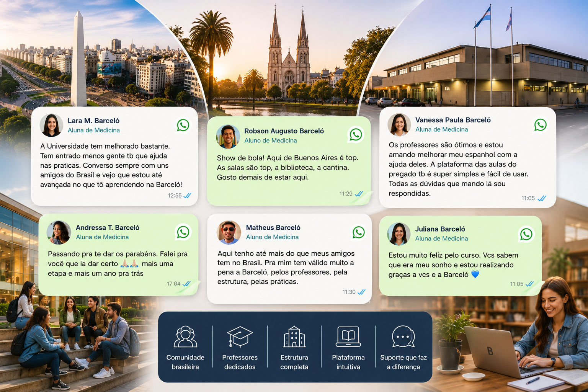Click Aluno de Medicina under Matheus Barceló
This screenshot has height=392, width=588.
click(272, 237)
